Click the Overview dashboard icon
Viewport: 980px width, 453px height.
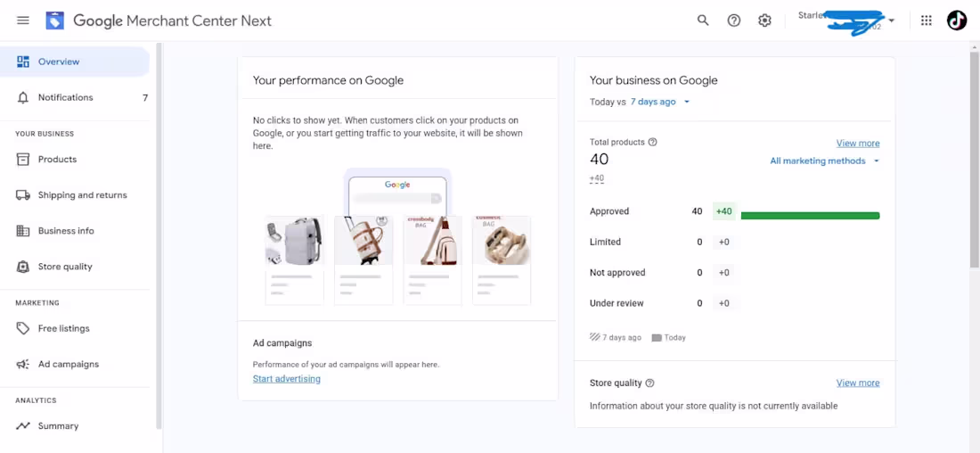point(23,62)
